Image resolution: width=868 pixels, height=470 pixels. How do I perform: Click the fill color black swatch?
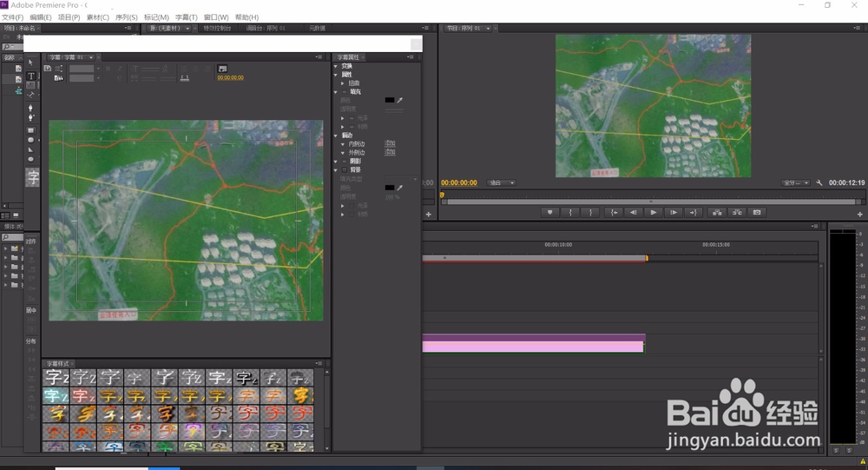tap(390, 100)
